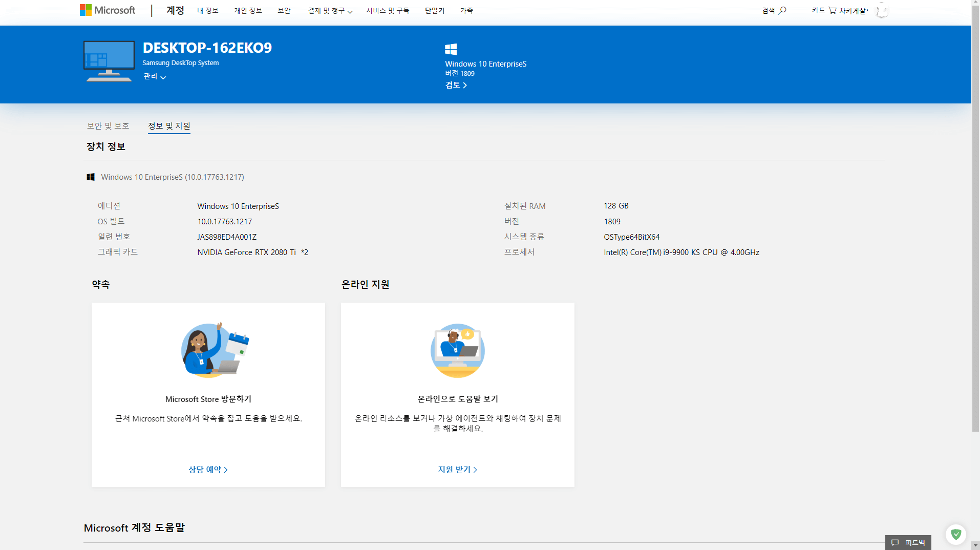Click the 온라인 지원 section heading
This screenshot has height=550, width=980.
365,285
